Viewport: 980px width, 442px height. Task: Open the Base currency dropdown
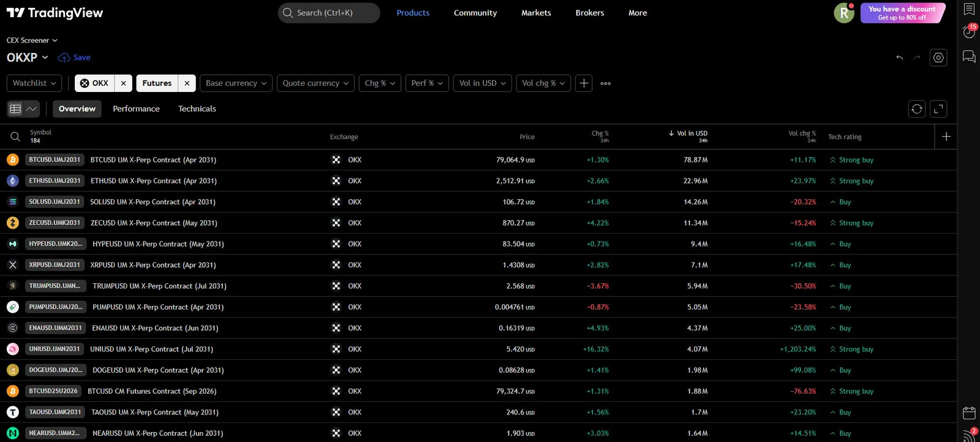(236, 83)
